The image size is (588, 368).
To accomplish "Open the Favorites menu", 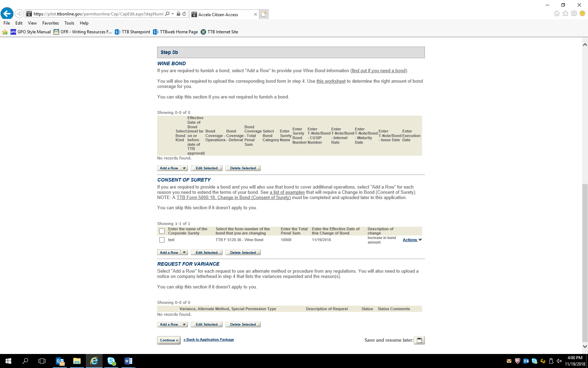I will tap(50, 23).
